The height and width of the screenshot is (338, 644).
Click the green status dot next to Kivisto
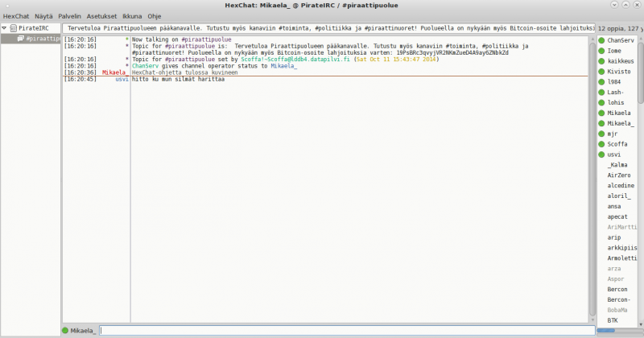click(601, 72)
